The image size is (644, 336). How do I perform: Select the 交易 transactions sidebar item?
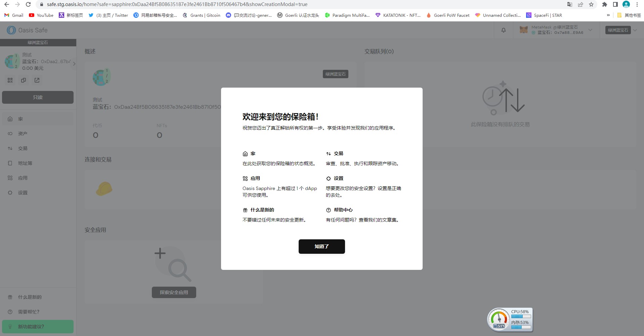[x=38, y=148]
